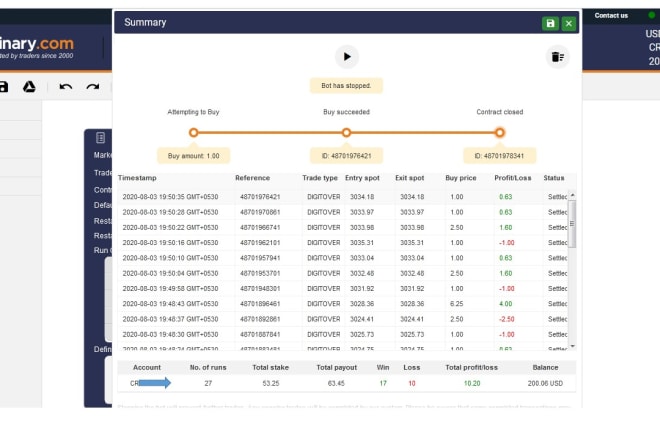
Task: Click the Total stake value 53.25
Action: (271, 384)
